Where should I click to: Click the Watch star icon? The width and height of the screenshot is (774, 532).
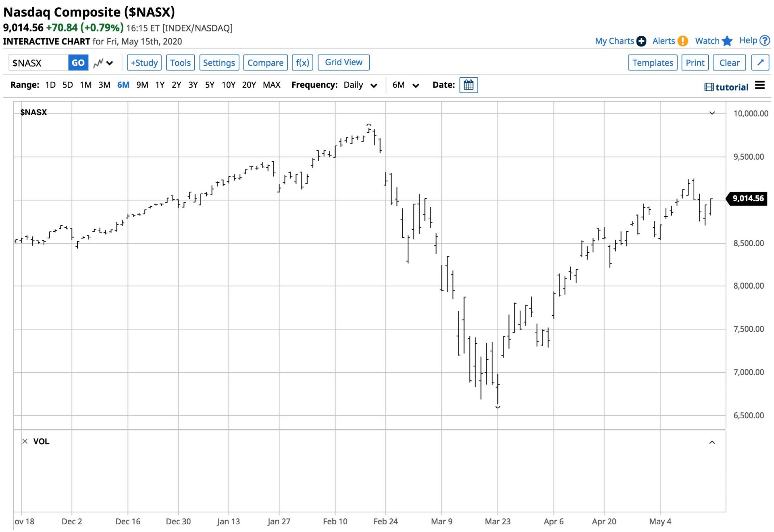pos(727,41)
